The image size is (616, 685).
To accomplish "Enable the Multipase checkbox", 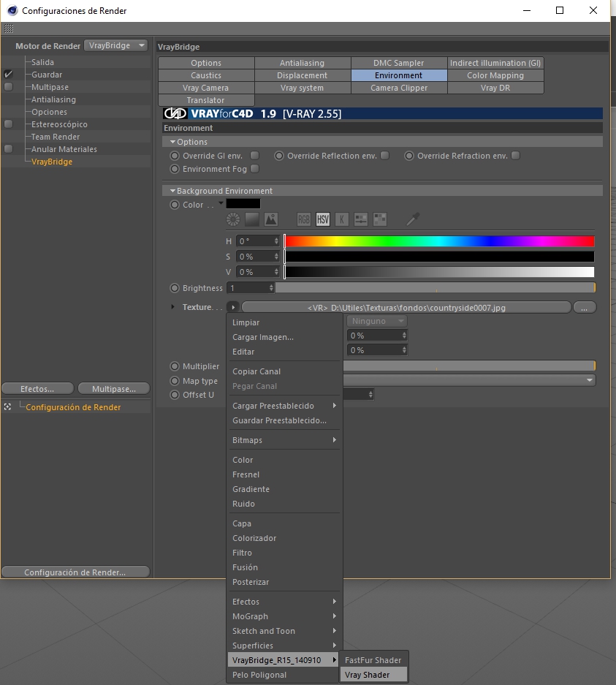I will pyautogui.click(x=8, y=86).
